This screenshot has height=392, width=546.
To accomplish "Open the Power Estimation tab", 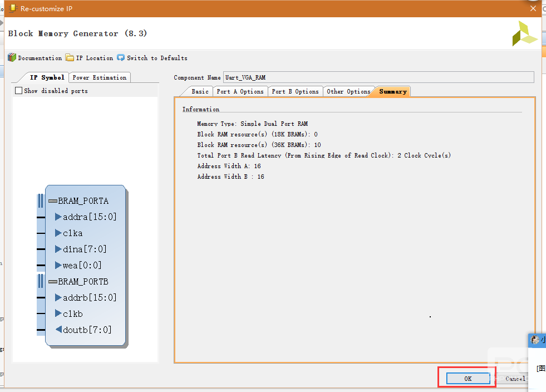I will [100, 77].
